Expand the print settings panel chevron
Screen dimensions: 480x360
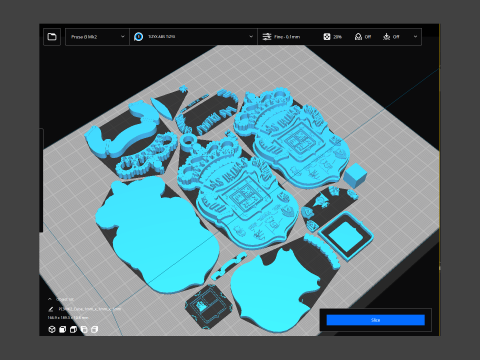click(415, 37)
